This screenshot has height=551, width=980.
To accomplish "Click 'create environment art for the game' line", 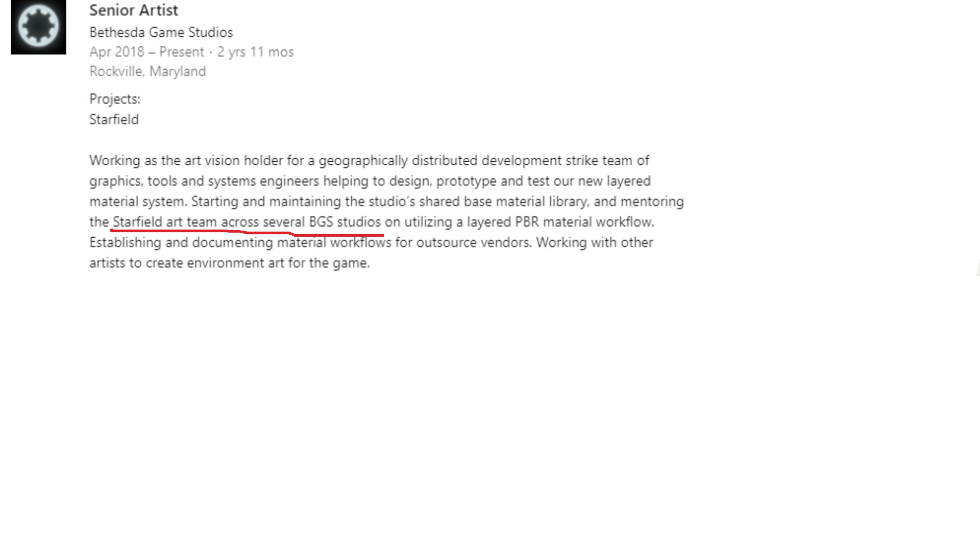I will pos(258,263).
